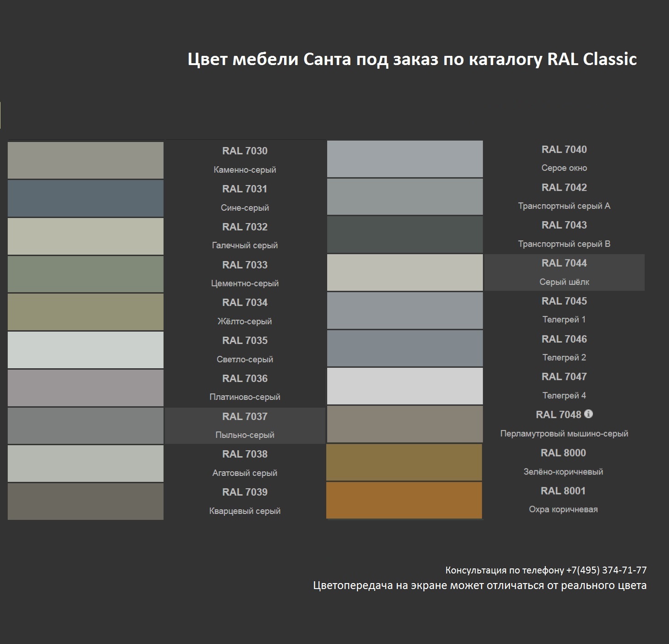This screenshot has width=669, height=644.
Task: Click the 'Каменно-серый' color name
Action: (245, 170)
